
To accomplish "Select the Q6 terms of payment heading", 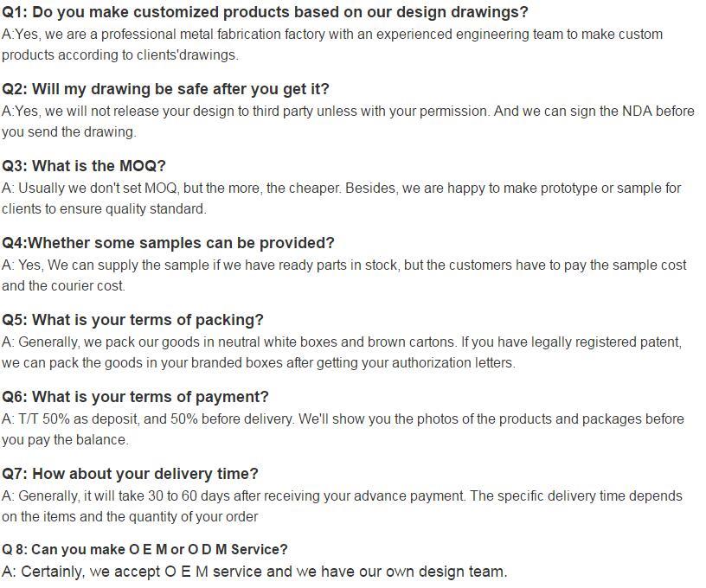I will (135, 397).
